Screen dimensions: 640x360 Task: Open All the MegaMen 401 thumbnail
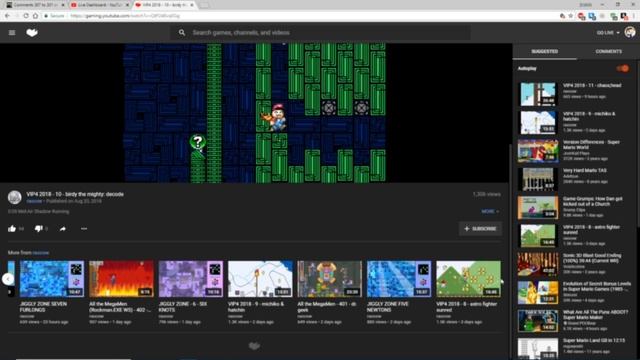point(329,279)
